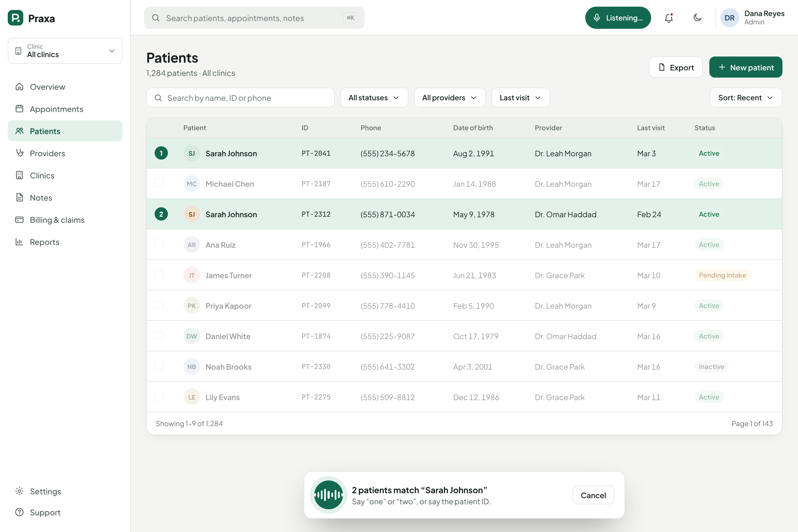Check Priya Kapoor's row checkbox

[x=159, y=305]
